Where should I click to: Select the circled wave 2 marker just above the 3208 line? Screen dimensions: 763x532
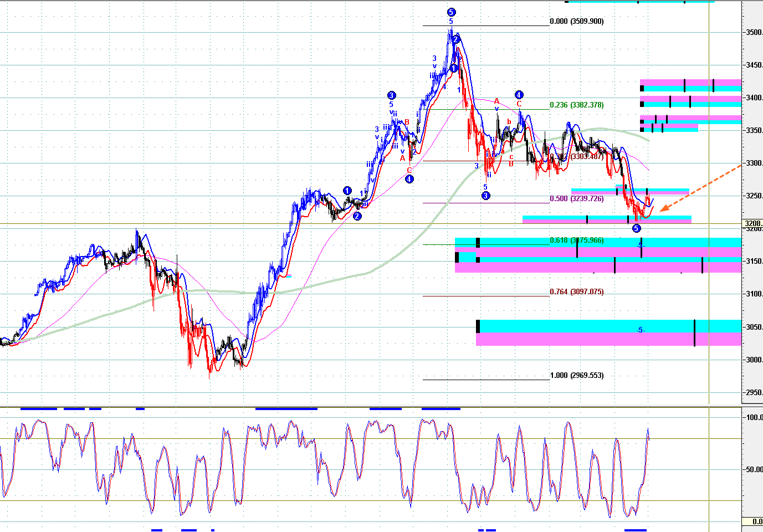[x=357, y=216]
